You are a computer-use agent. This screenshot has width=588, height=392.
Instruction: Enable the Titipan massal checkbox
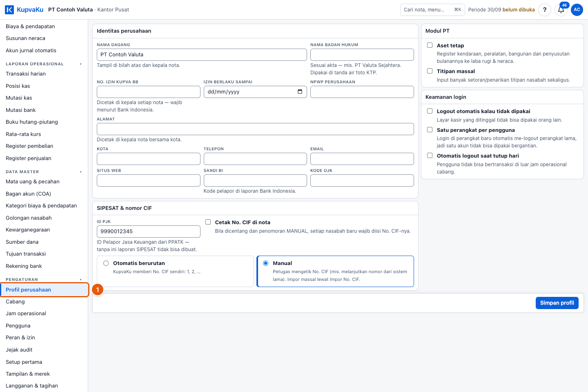pos(430,71)
